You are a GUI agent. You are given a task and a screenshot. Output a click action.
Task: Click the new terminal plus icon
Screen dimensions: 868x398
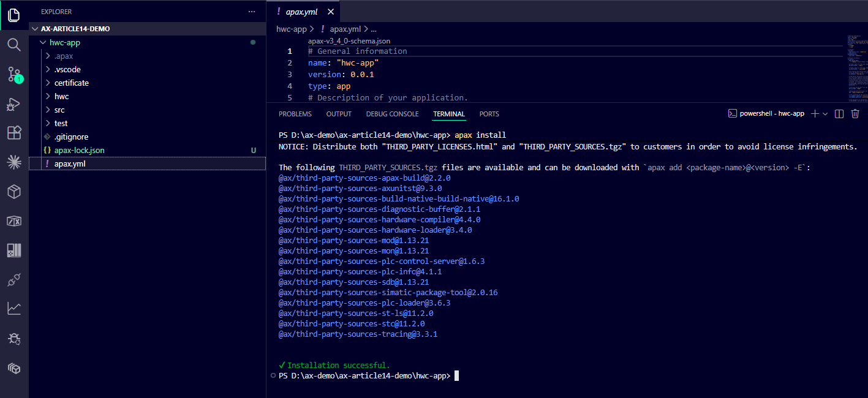(x=815, y=114)
